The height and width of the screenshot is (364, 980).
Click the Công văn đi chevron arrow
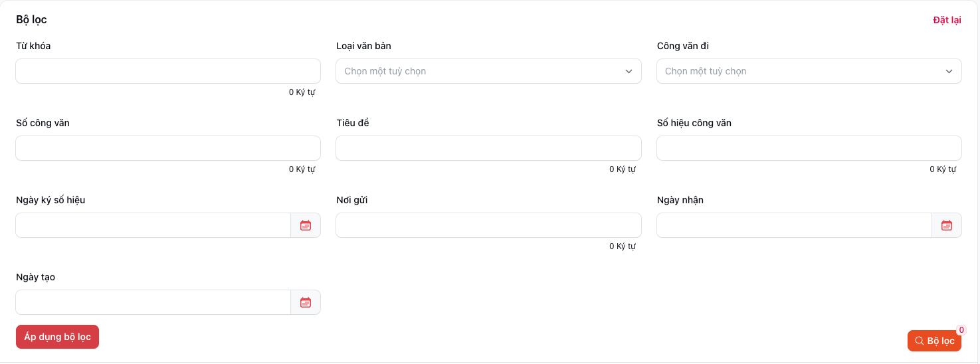949,71
